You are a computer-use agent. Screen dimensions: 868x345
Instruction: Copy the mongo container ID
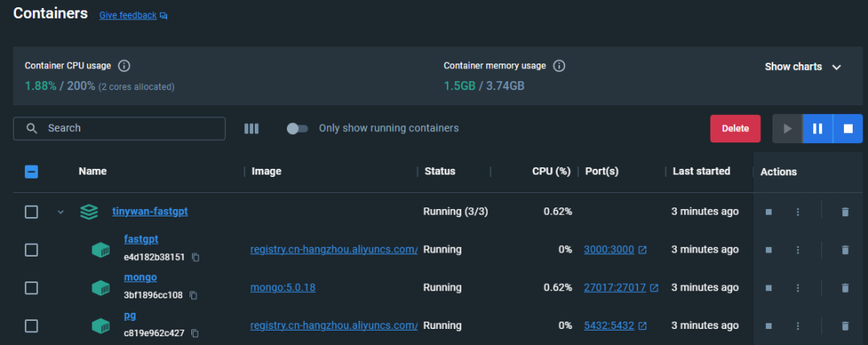click(193, 295)
